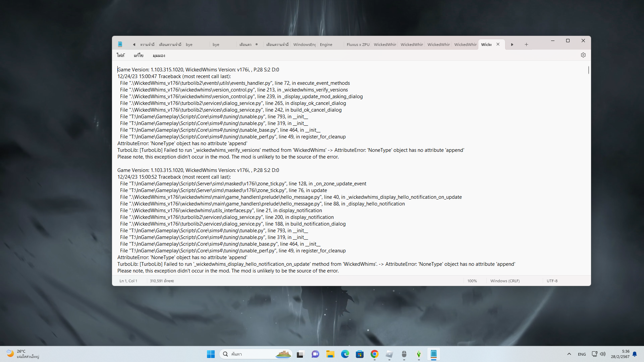This screenshot has height=362, width=644.
Task: Switch to the mouse utility app on the taskbar
Action: [404, 354]
